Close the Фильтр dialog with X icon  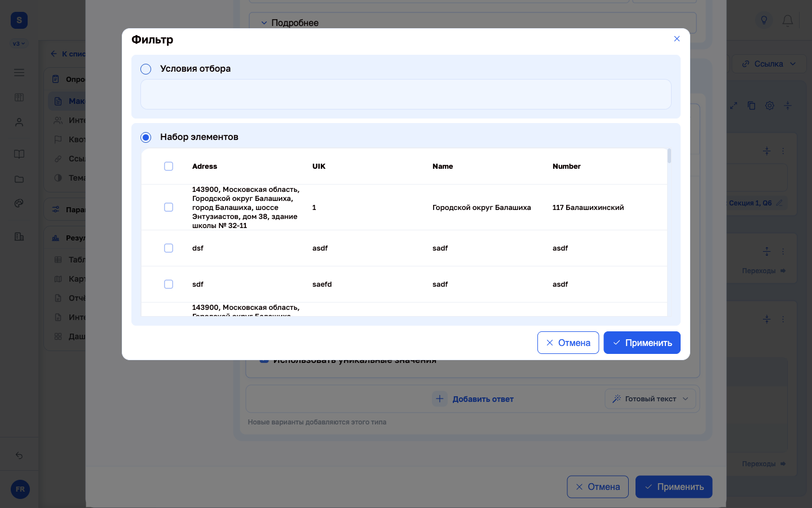[677, 39]
